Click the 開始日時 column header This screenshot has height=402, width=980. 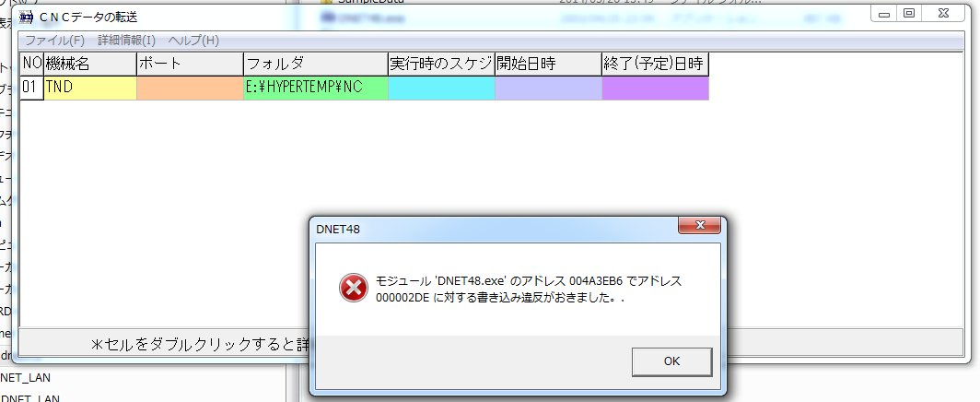[548, 64]
